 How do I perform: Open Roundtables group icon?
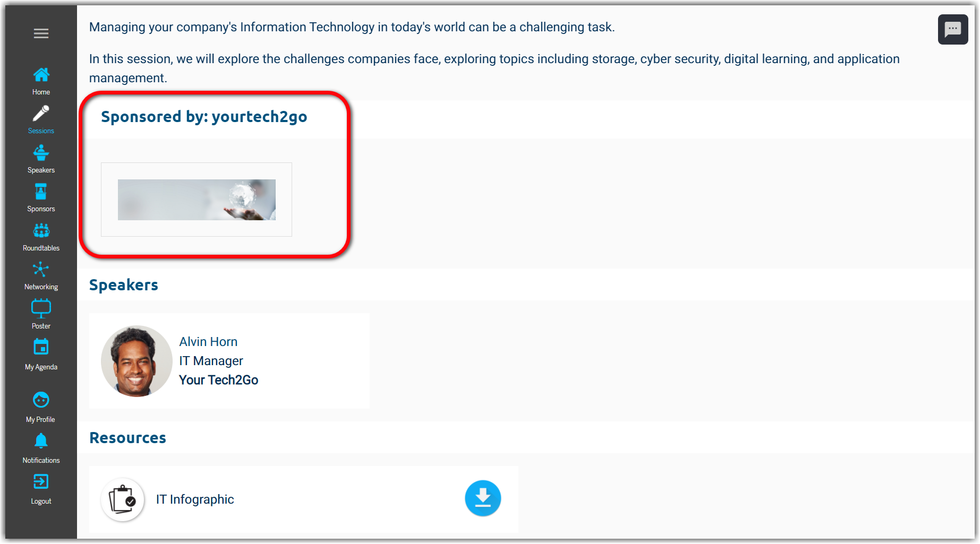(41, 231)
